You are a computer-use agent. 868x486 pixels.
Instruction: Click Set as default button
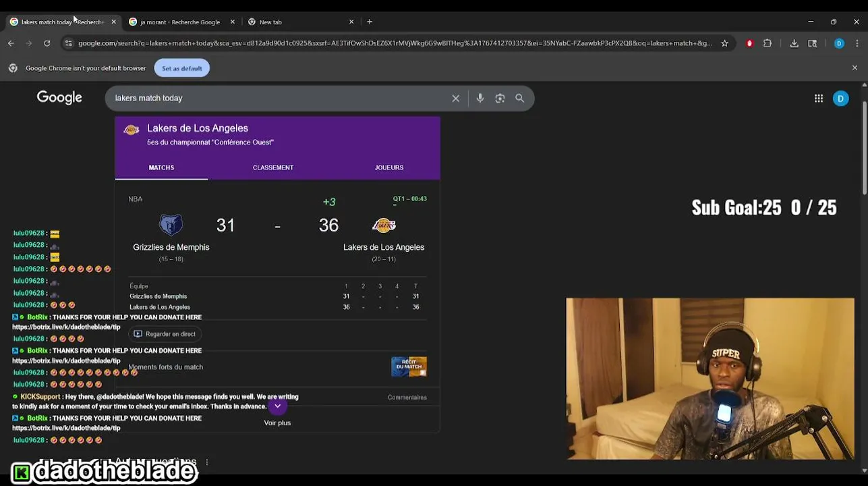[x=182, y=68]
